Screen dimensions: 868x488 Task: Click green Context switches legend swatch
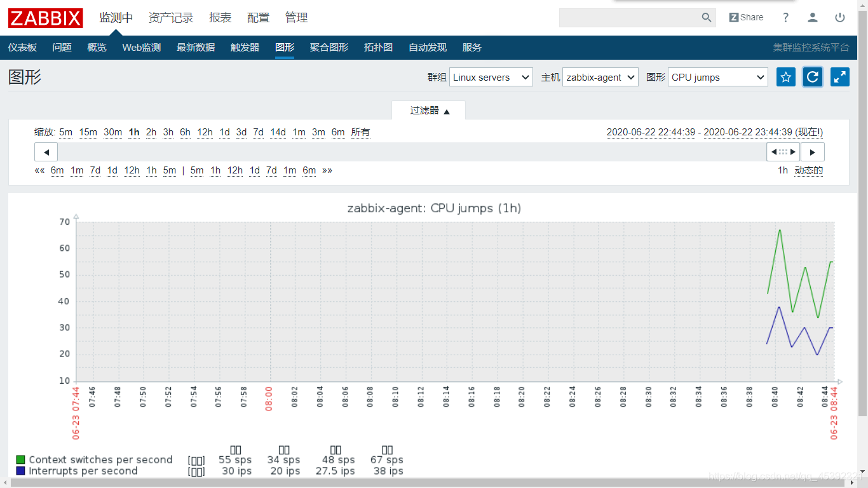point(20,459)
